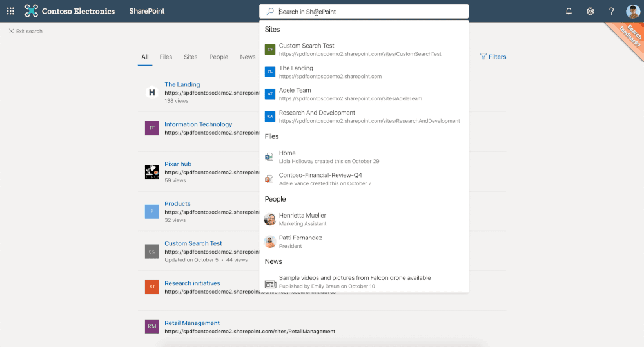Click the Research initiatives RI icon
The image size is (644, 347).
tap(152, 287)
